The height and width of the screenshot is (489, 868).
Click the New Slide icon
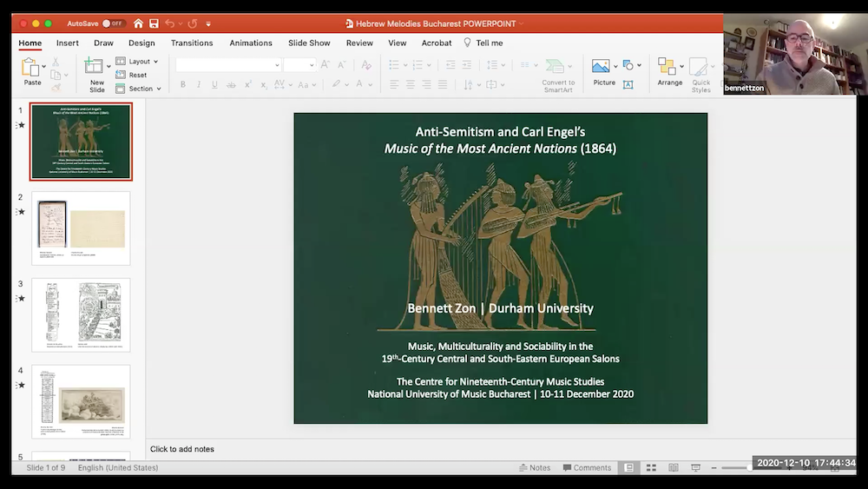pyautogui.click(x=94, y=66)
